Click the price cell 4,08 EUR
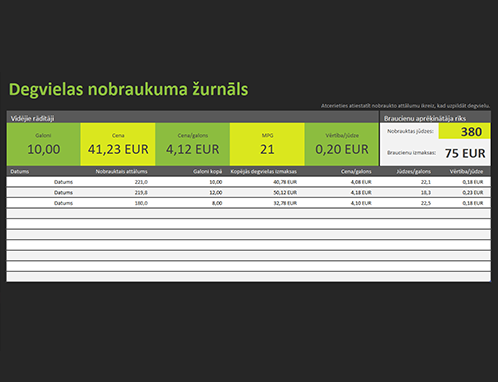Viewport: 498px width, 382px height. 361,182
